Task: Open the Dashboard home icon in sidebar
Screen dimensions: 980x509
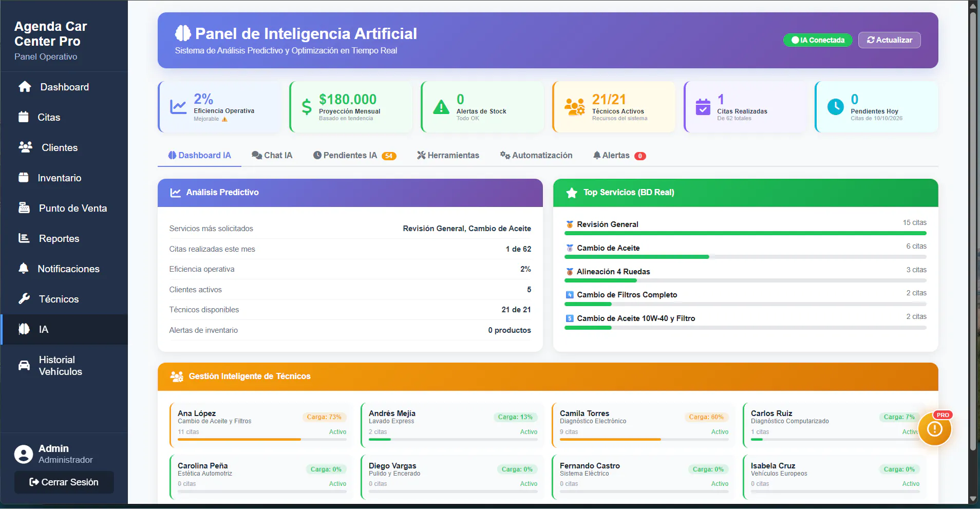Action: coord(25,87)
